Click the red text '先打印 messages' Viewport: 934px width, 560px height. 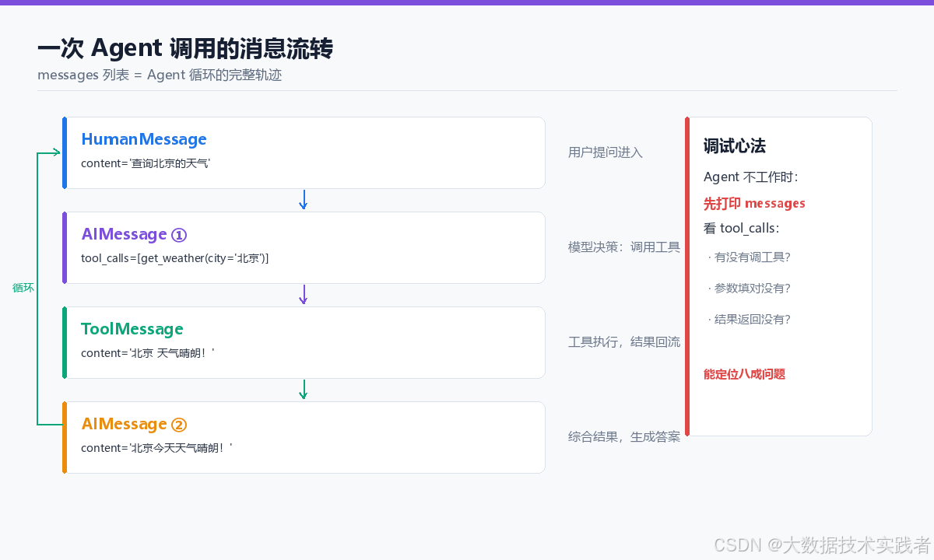pos(754,203)
